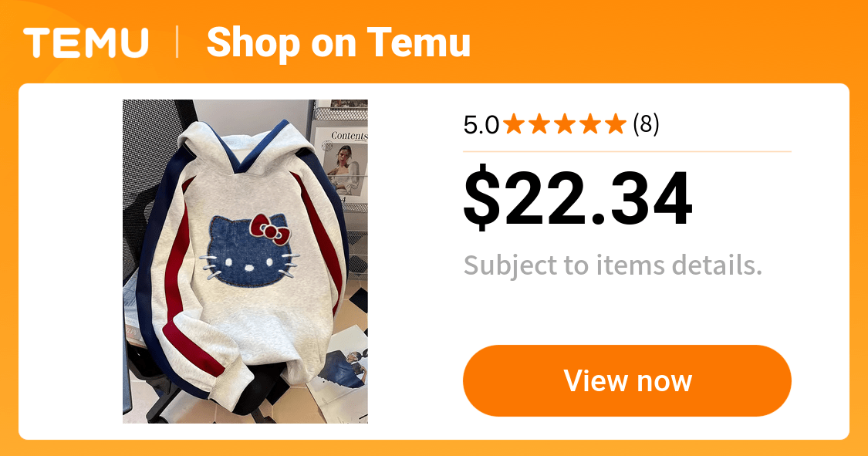Click the fourth rating star
The image size is (868, 456).
coord(590,124)
